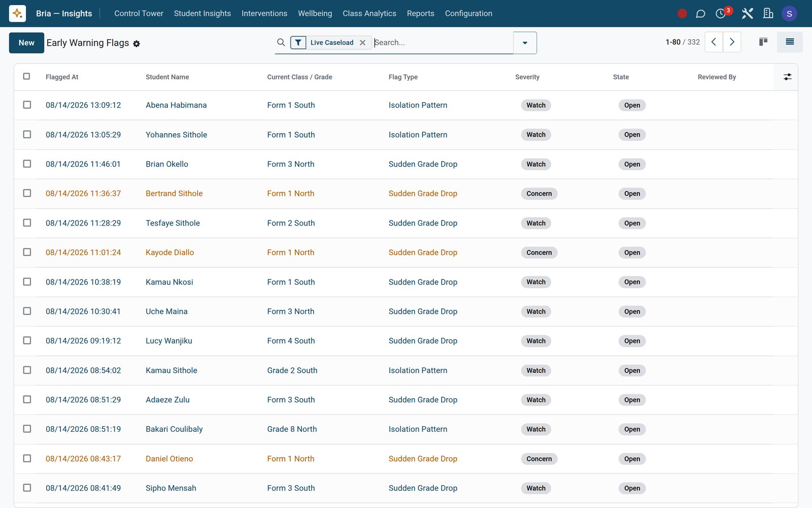812x508 pixels.
Task: Tick the checkbox for Lucy Wanjiku
Action: (x=27, y=340)
